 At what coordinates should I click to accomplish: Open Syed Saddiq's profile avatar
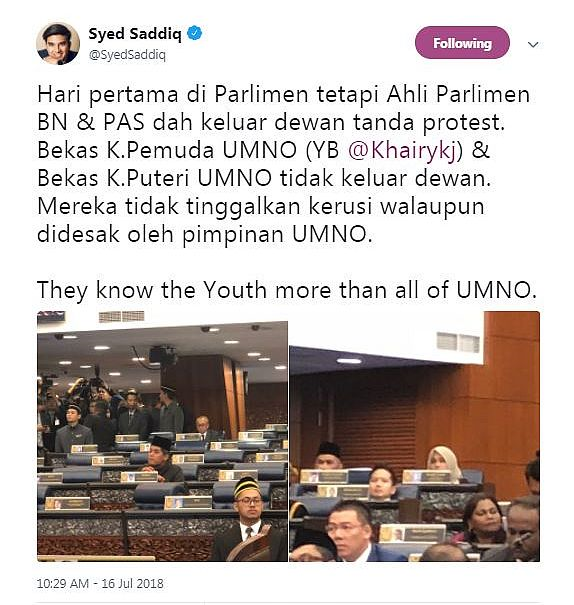tap(58, 44)
